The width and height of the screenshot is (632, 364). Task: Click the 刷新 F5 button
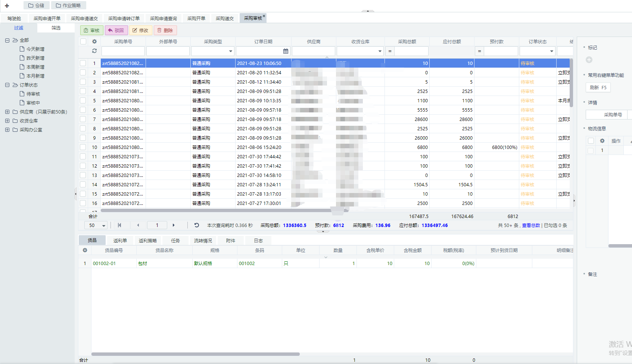pyautogui.click(x=598, y=87)
